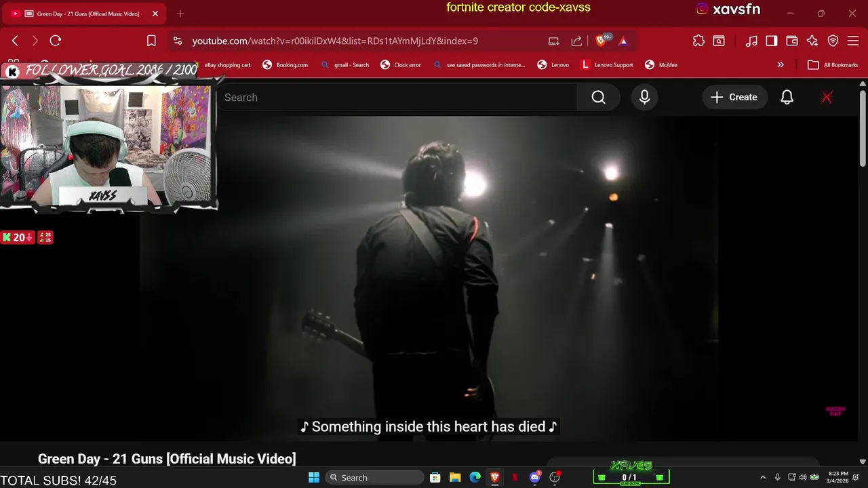Click the browser forward arrow
Viewport: 868px width, 488px height.
[x=35, y=41]
